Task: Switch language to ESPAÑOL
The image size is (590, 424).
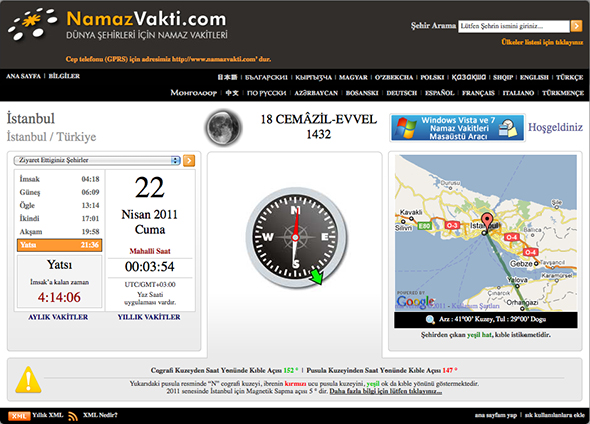Action: [439, 93]
